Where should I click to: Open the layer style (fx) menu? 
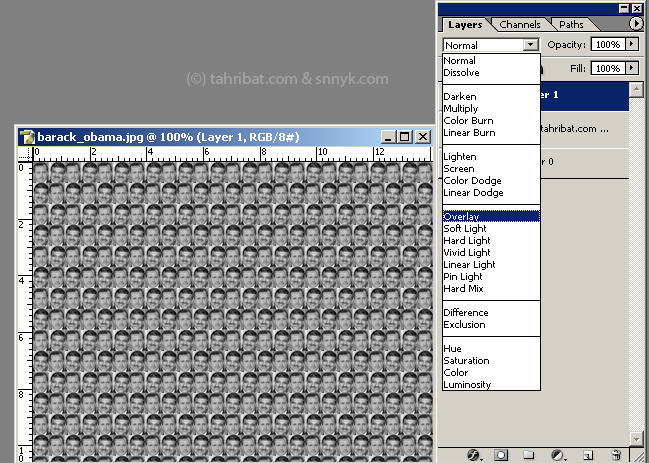[x=474, y=455]
